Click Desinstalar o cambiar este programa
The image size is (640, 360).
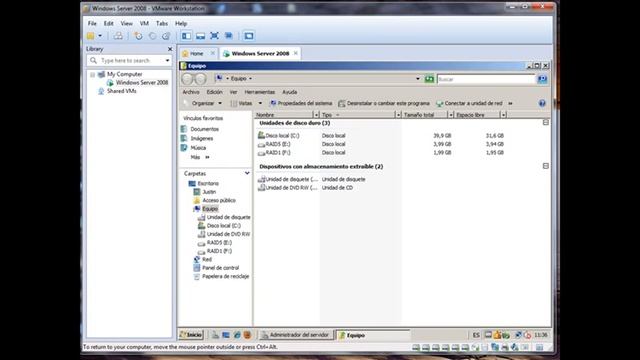click(384, 103)
